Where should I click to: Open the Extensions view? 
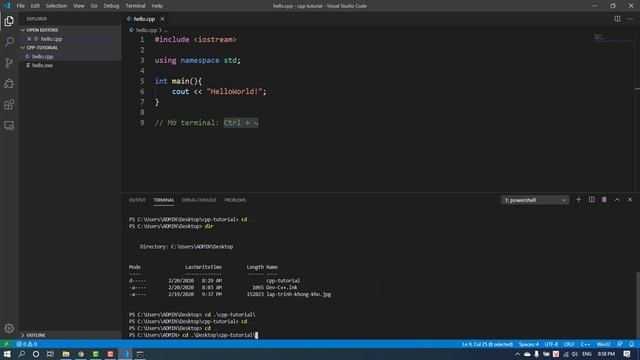coord(9,104)
